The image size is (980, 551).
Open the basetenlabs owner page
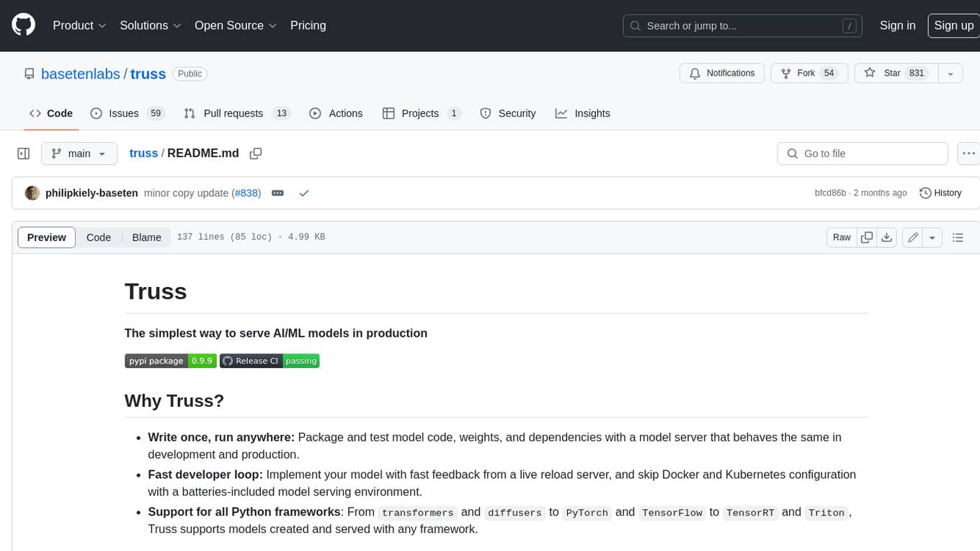click(x=81, y=74)
